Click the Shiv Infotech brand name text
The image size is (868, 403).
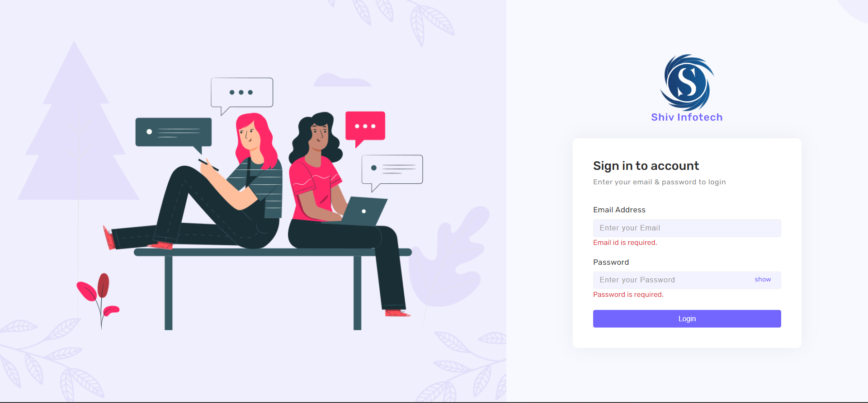pos(687,117)
